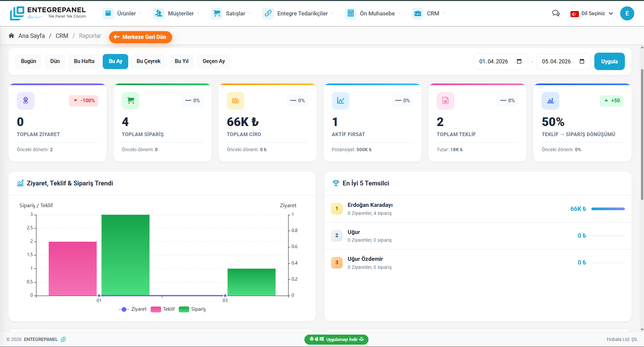Open the Ön Muhasebe calculator icon
644x347 pixels.
[x=351, y=13]
